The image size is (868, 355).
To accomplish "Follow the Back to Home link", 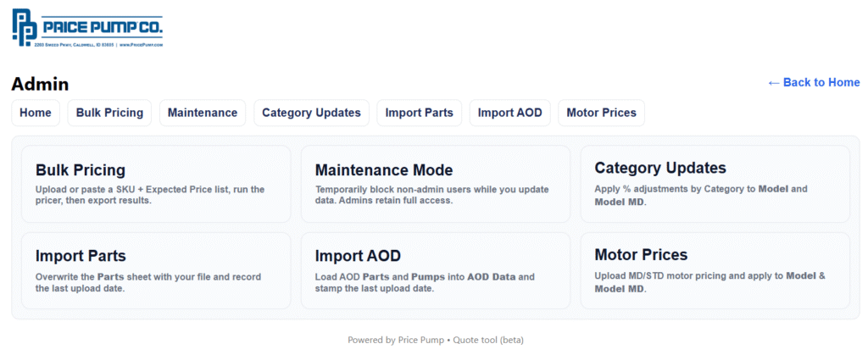I will pyautogui.click(x=813, y=82).
